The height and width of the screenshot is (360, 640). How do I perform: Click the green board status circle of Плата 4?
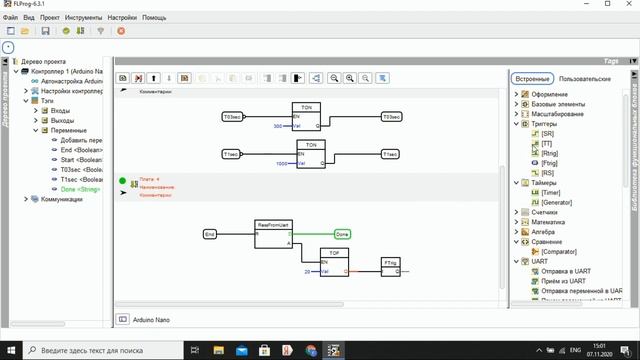122,180
